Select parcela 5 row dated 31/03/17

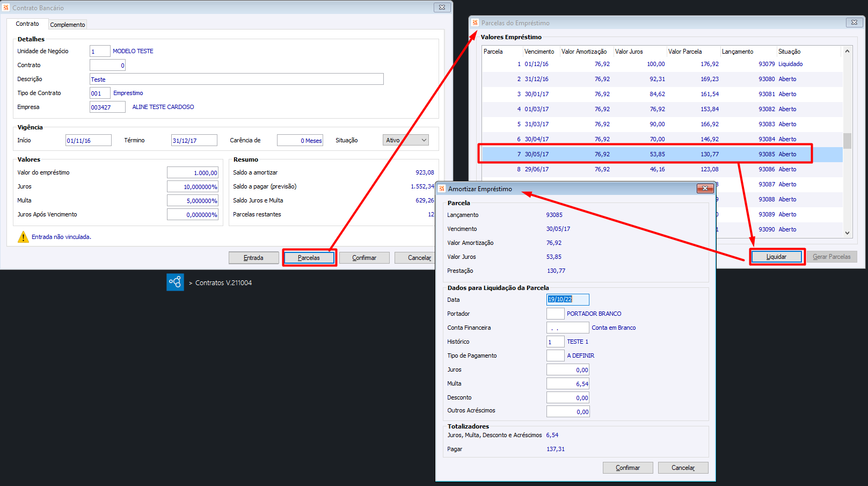[x=662, y=124]
